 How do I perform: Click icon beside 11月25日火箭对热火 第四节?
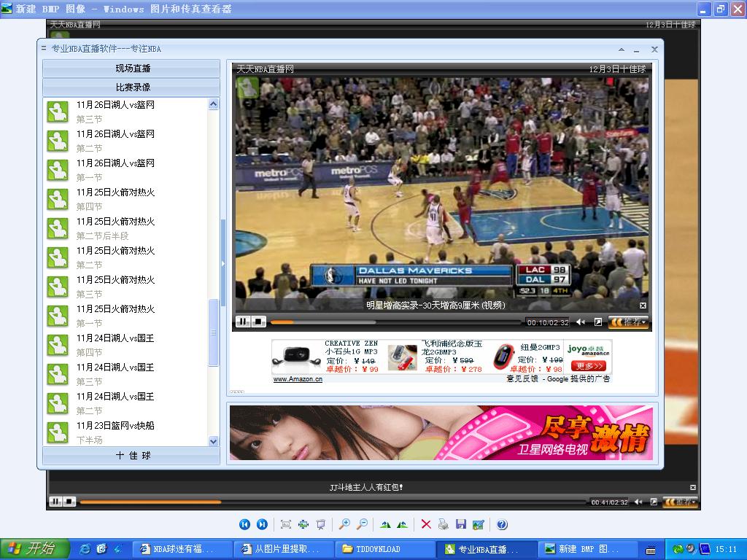(x=58, y=200)
